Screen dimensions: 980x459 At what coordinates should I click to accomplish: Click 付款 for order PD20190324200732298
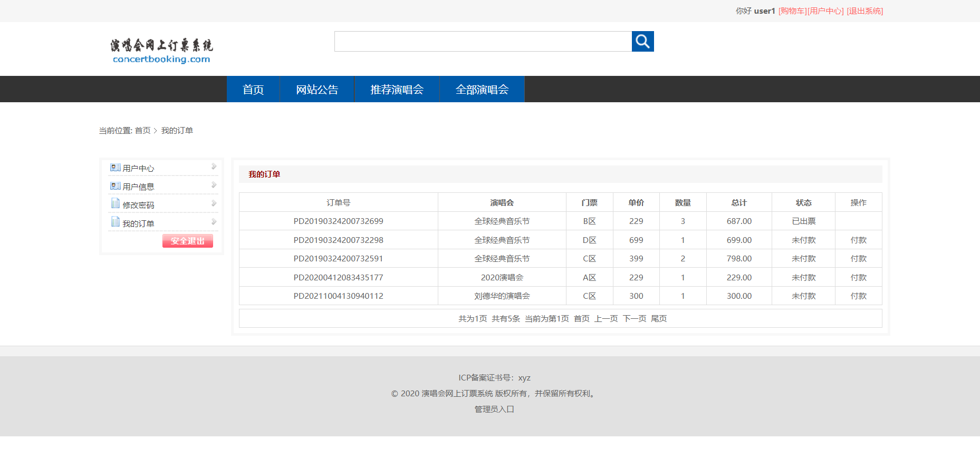tap(858, 240)
